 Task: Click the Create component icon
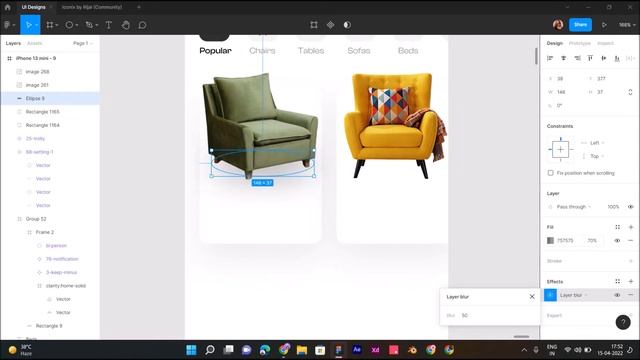(x=330, y=25)
